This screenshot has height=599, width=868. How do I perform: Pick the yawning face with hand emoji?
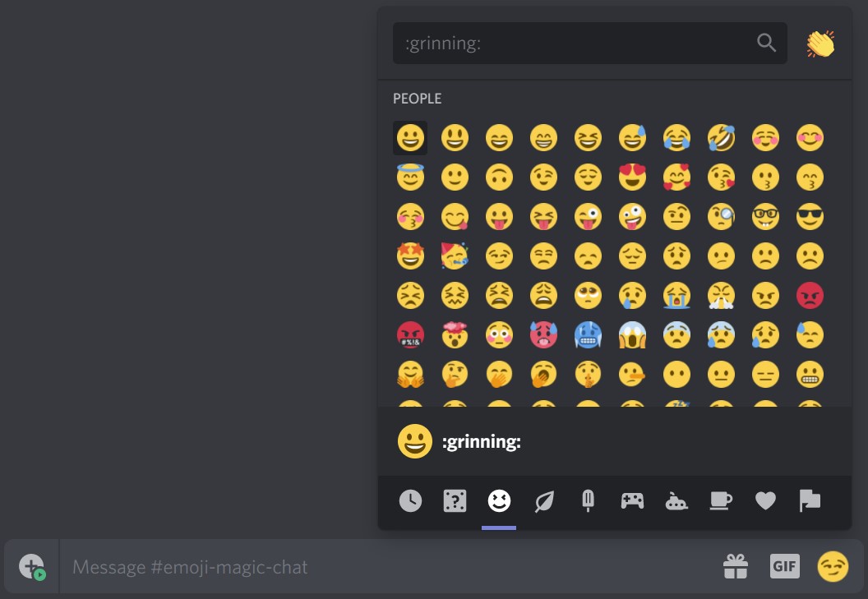(543, 374)
